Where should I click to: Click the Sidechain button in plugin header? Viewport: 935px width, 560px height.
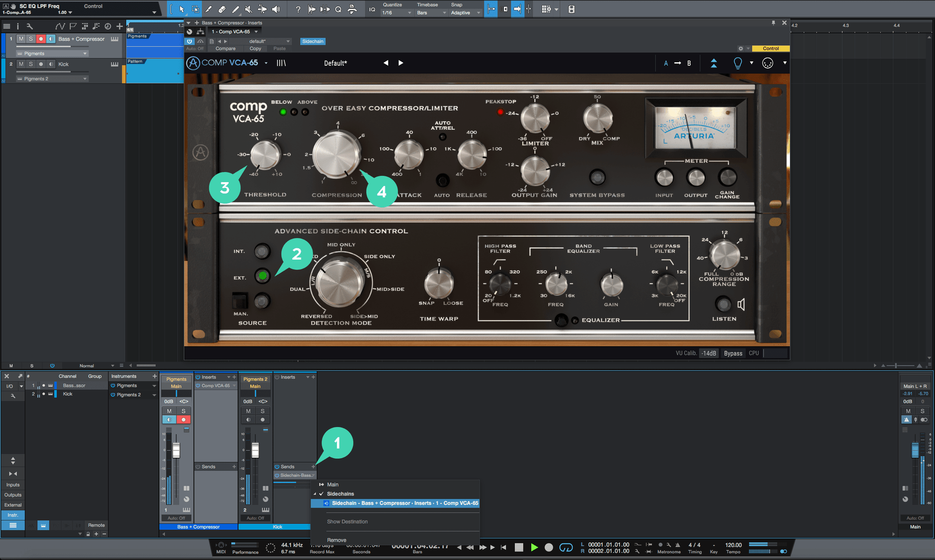(313, 41)
